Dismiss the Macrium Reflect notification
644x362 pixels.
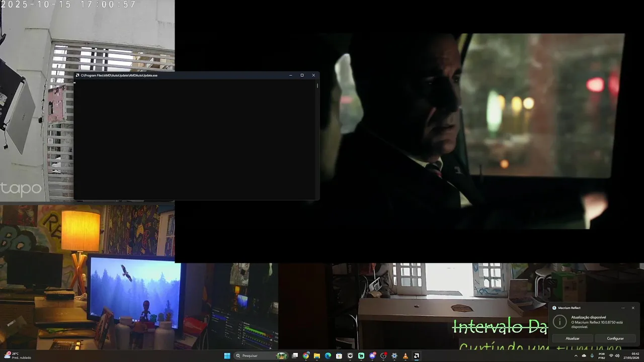(x=633, y=308)
